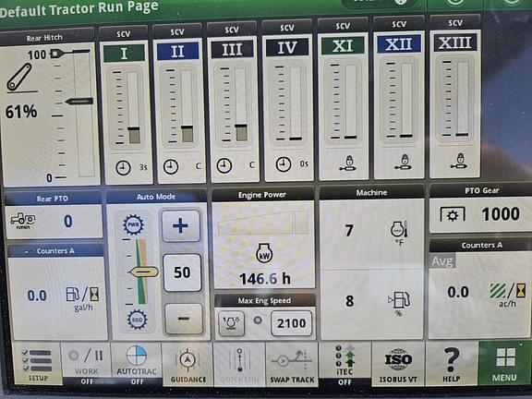
Task: Open SCV XII tab header
Action: [x=399, y=44]
